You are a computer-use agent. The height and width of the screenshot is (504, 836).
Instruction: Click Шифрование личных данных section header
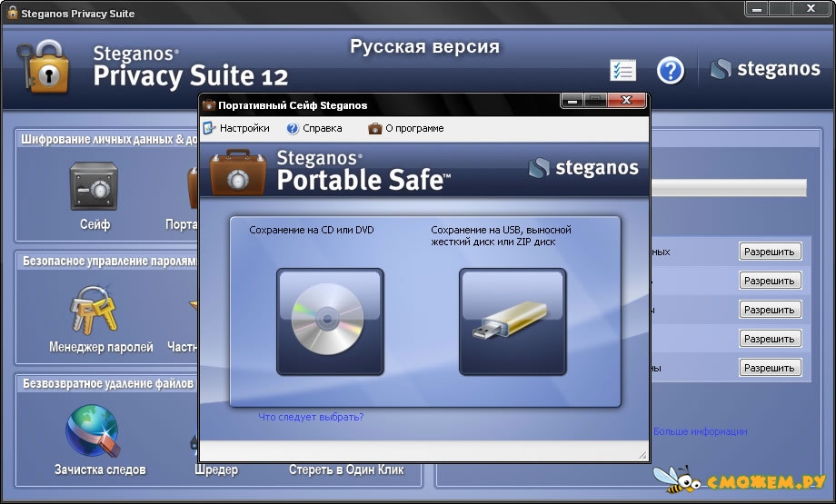tap(109, 140)
